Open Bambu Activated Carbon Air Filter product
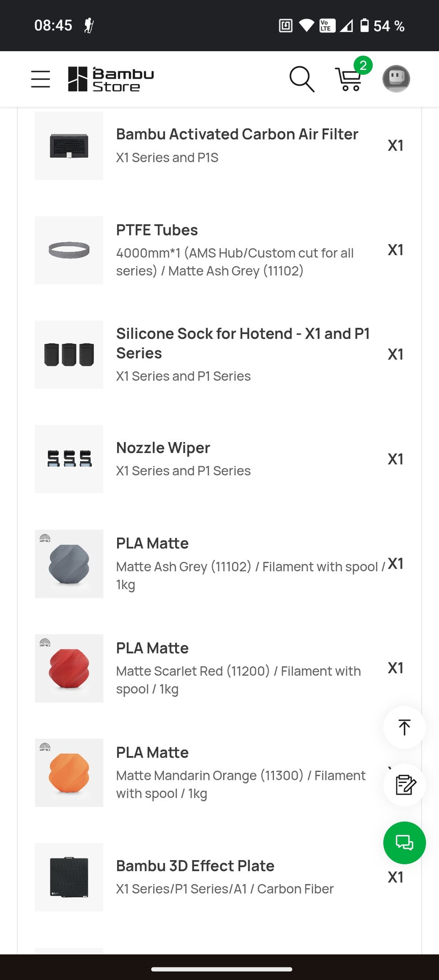439x980 pixels. pos(237,134)
